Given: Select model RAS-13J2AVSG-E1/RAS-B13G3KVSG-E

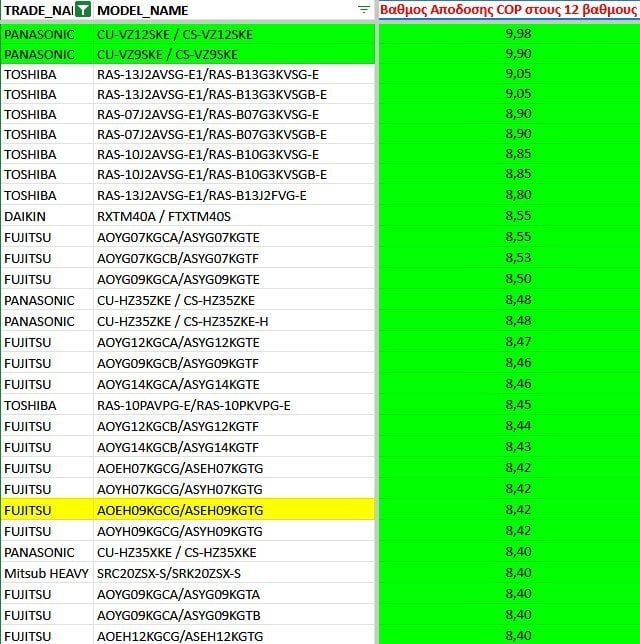Looking at the screenshot, I should click(x=208, y=75).
